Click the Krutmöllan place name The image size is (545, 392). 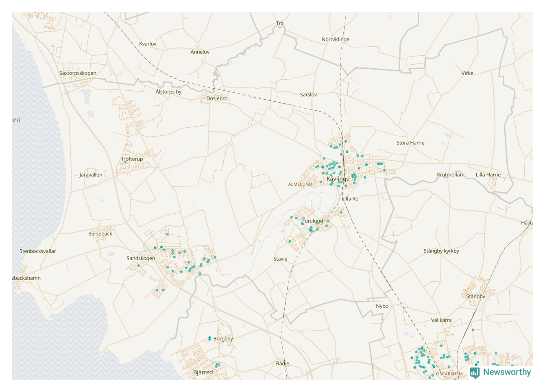[x=449, y=175]
